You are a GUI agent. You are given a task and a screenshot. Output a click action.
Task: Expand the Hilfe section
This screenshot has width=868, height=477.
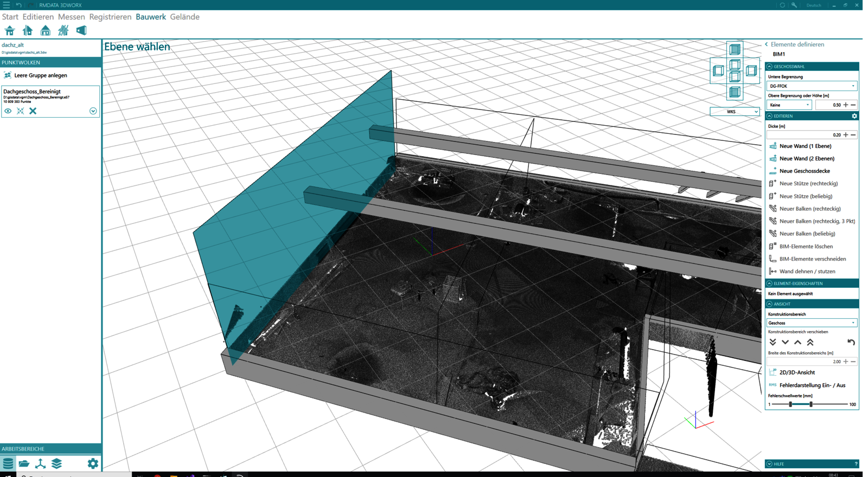point(769,464)
